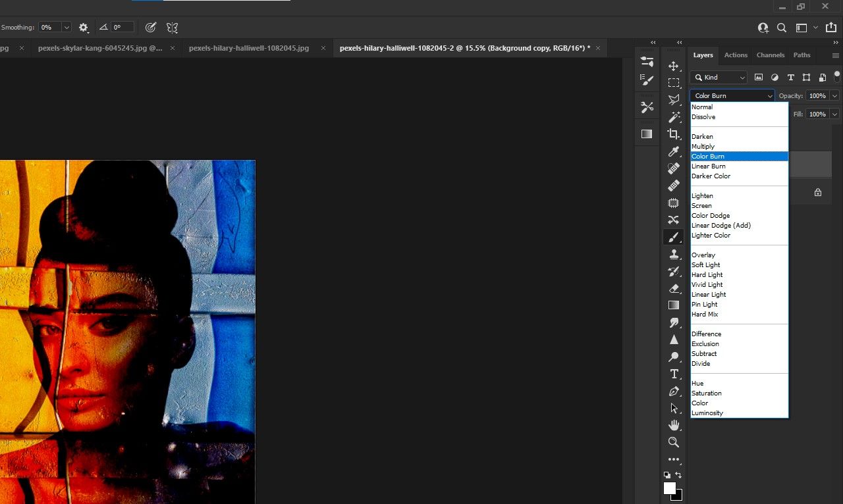
Task: Set the background color black swatch
Action: pos(678,496)
